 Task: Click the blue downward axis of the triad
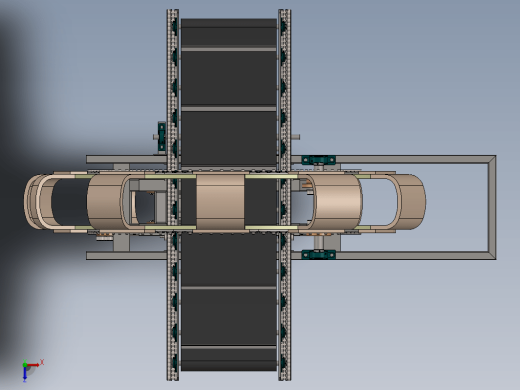(x=25, y=374)
